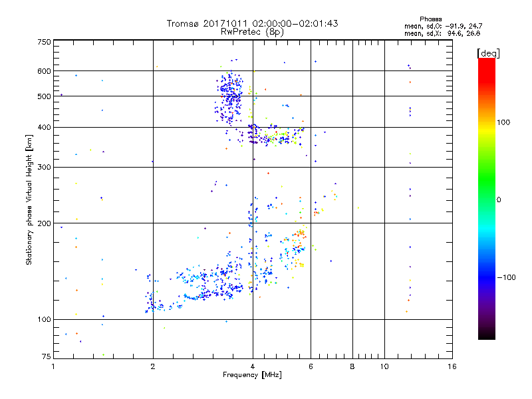Click the black bottom of the colorbar
The image size is (532, 399).
tap(487, 334)
